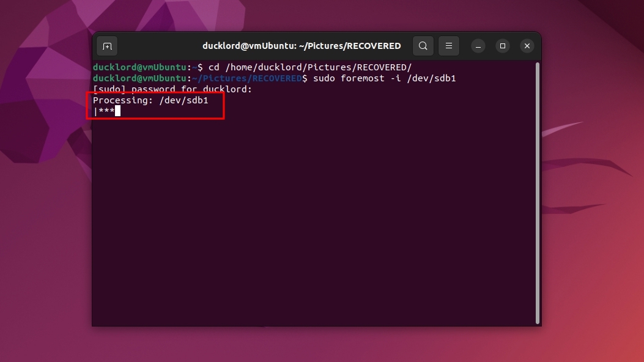Click the asterisk progress indicator line
The height and width of the screenshot is (362, 644).
click(105, 111)
